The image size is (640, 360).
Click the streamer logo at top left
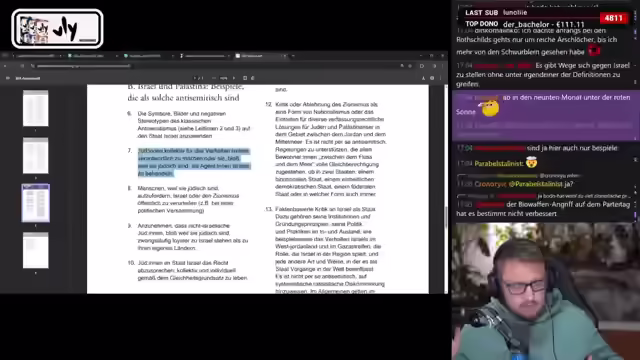click(57, 29)
